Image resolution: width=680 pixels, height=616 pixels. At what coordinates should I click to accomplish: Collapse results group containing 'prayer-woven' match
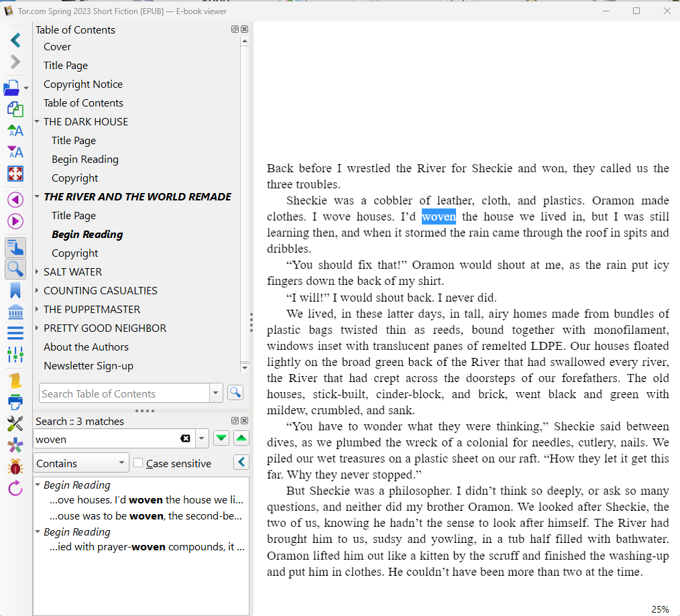(38, 532)
